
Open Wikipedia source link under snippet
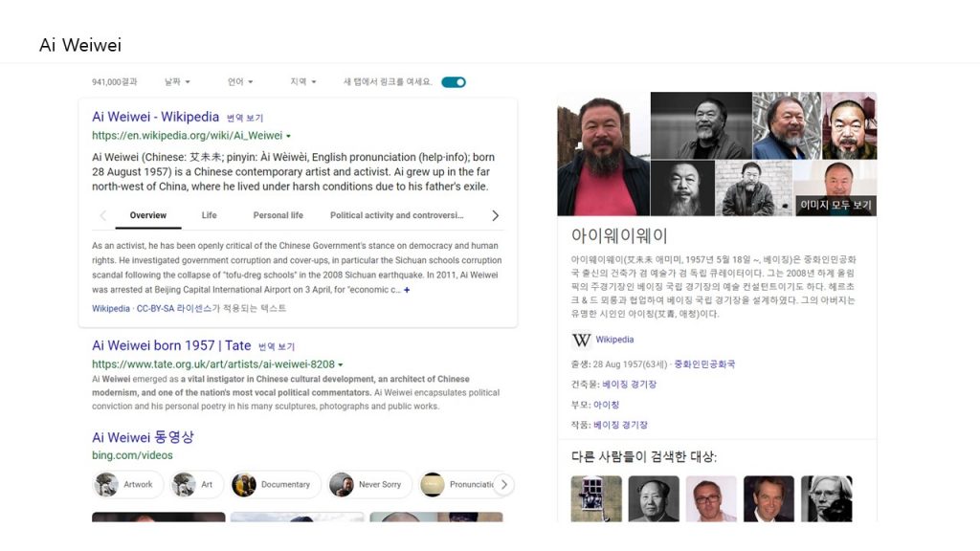[x=111, y=309]
